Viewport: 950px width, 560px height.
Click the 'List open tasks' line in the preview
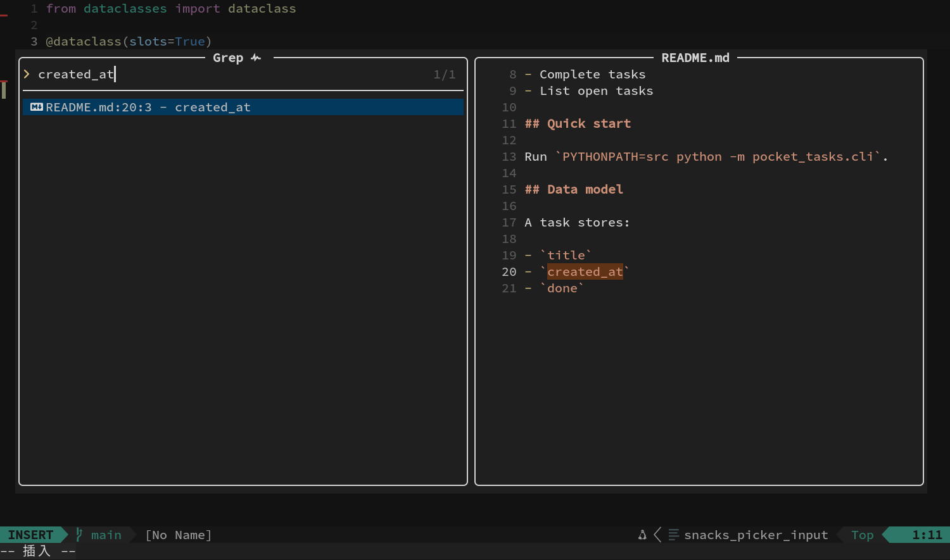(x=589, y=90)
